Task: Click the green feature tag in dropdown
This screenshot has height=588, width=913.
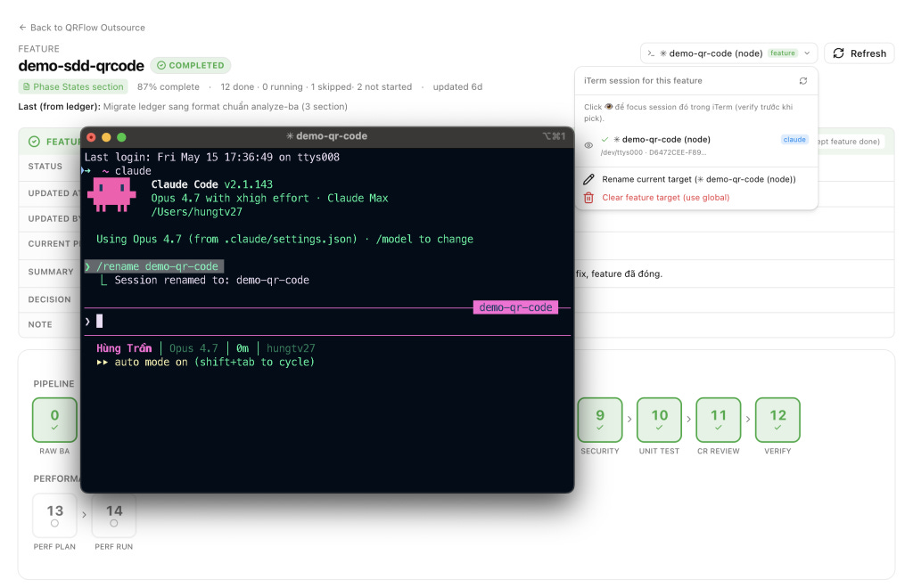Action: click(783, 53)
